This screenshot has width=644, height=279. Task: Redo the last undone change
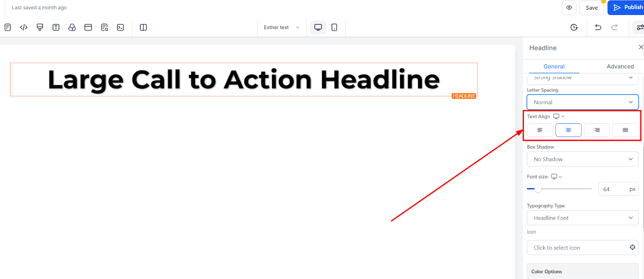[614, 27]
